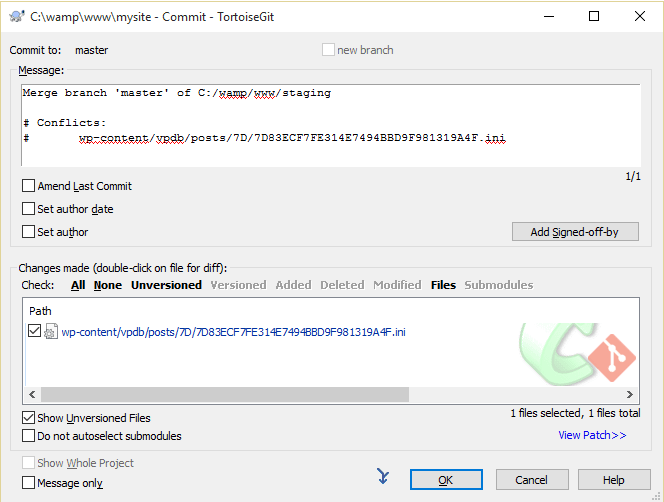
Task: Click Add Signed-off-by button
Action: pos(575,232)
